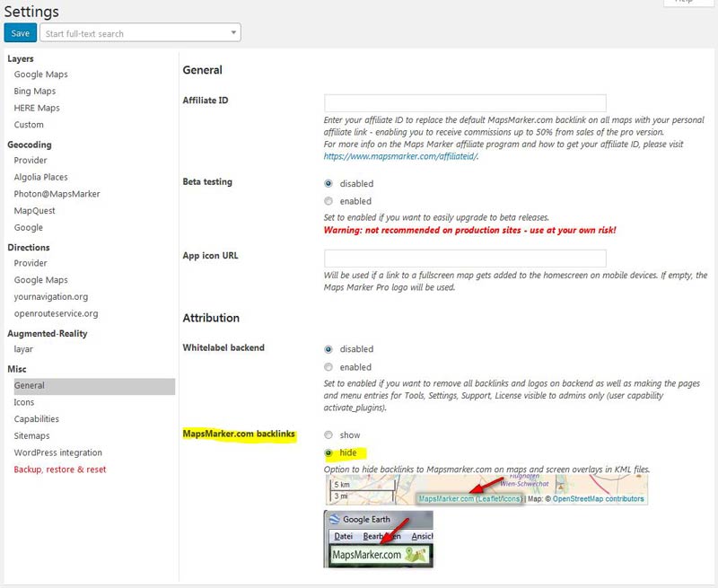The width and height of the screenshot is (718, 588).
Task: Open the Icons settings section
Action: tap(24, 402)
